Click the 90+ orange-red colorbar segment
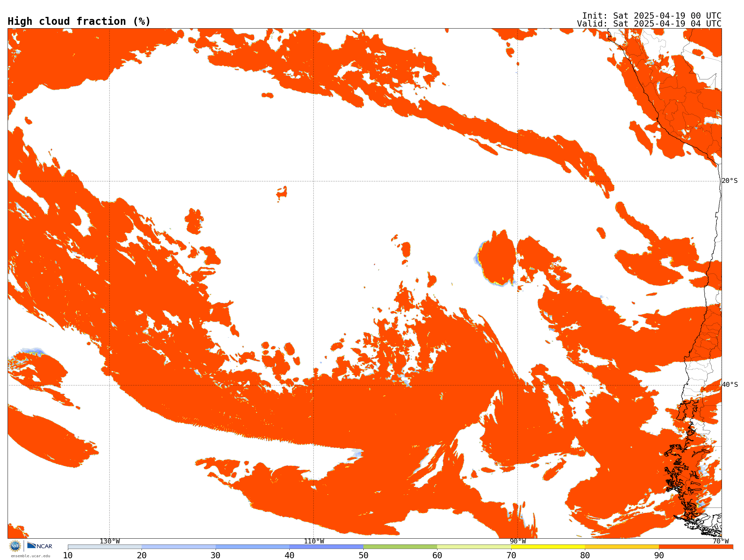 pyautogui.click(x=696, y=547)
